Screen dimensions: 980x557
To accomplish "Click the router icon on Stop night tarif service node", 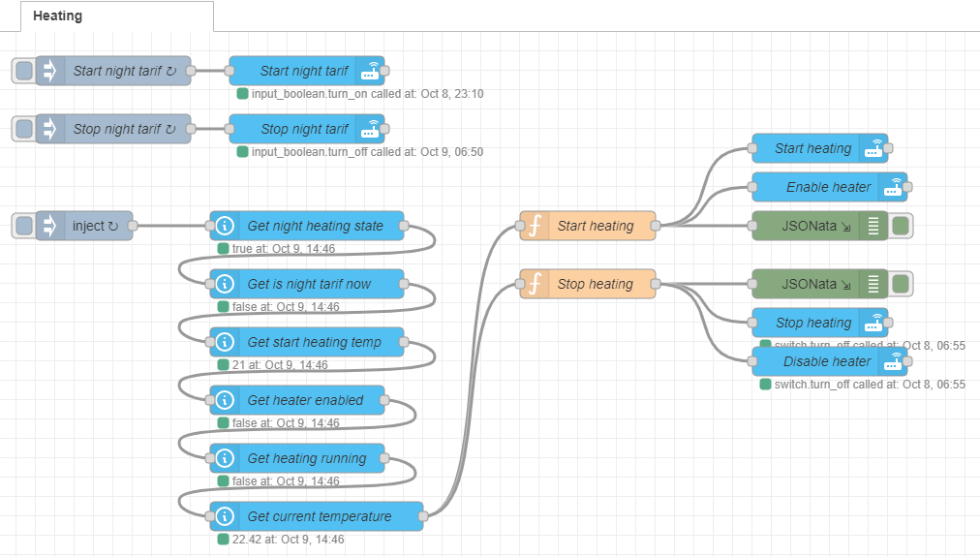I will 370,129.
